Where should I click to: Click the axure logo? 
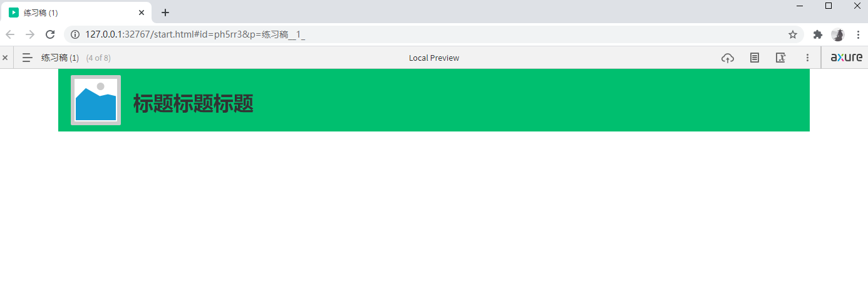coord(846,58)
